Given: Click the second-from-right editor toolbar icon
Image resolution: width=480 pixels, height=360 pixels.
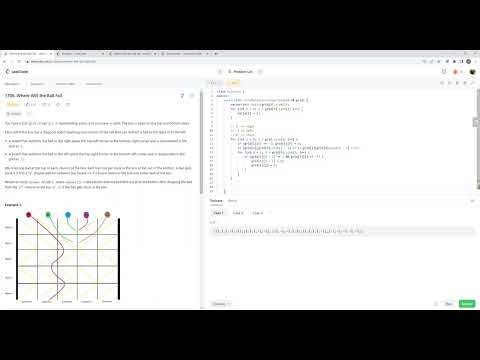Looking at the screenshot, I should 465,83.
